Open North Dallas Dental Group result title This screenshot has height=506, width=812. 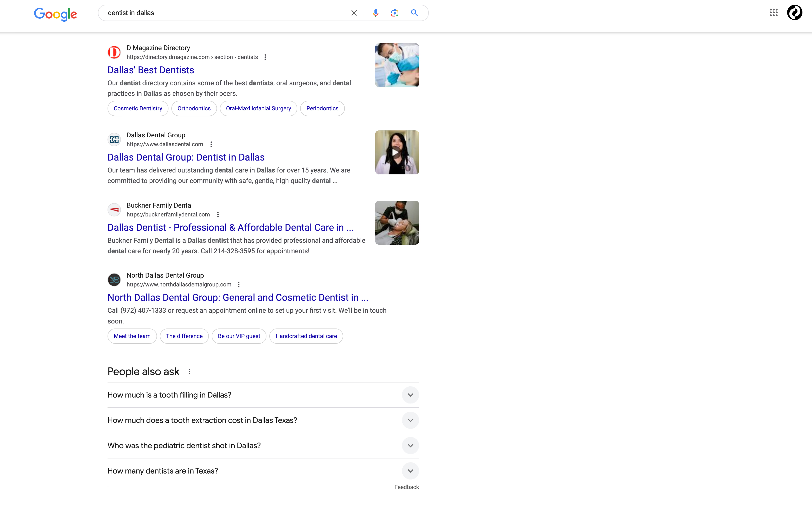238,297
